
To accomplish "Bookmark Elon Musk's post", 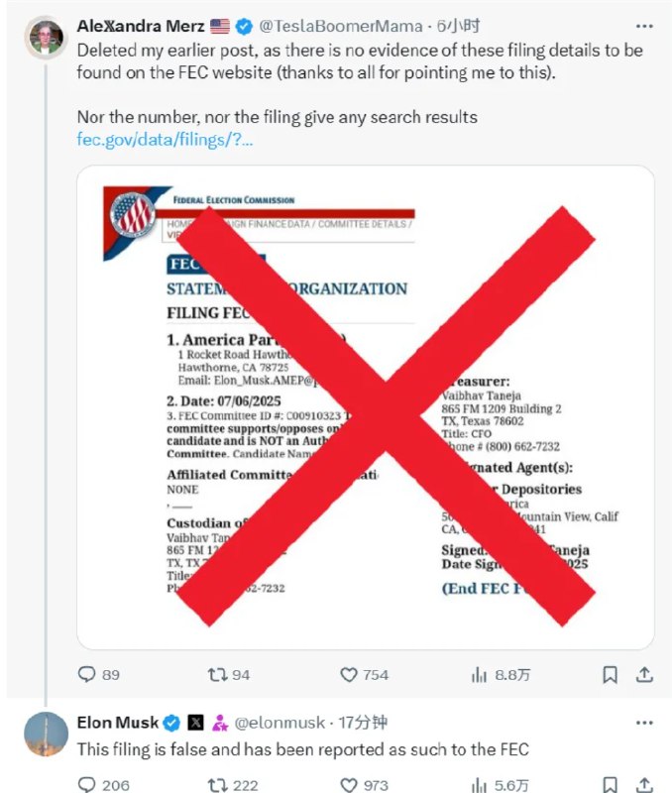I will click(x=610, y=785).
